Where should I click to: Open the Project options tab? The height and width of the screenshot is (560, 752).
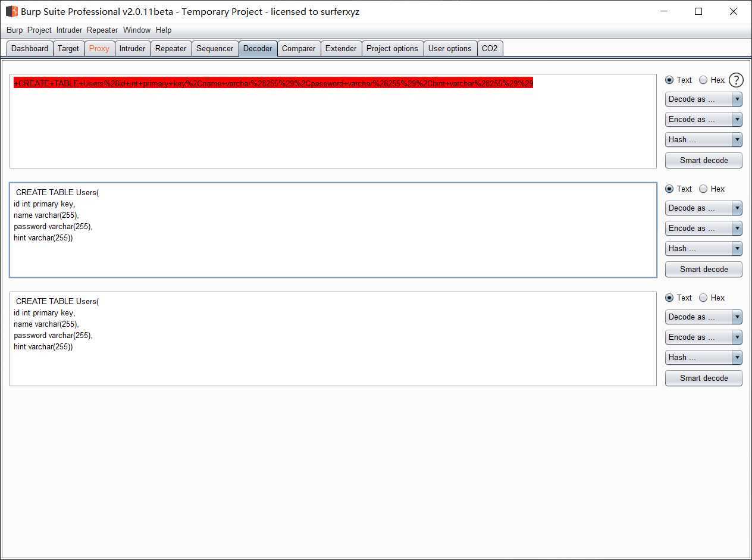coord(392,48)
